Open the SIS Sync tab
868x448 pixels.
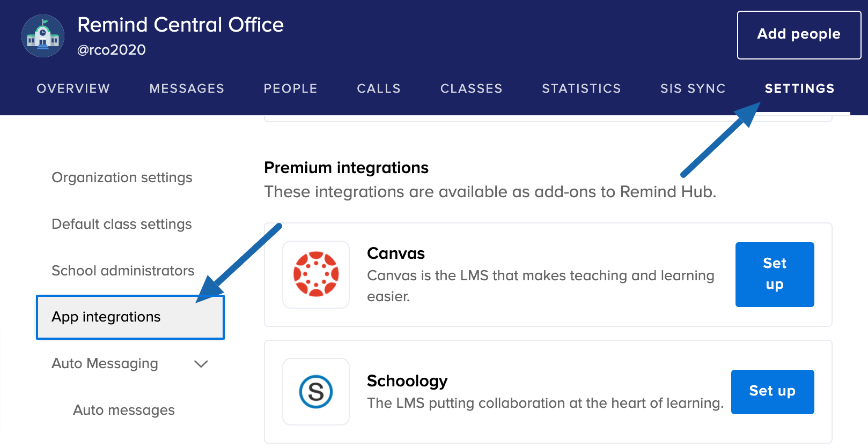pyautogui.click(x=693, y=88)
